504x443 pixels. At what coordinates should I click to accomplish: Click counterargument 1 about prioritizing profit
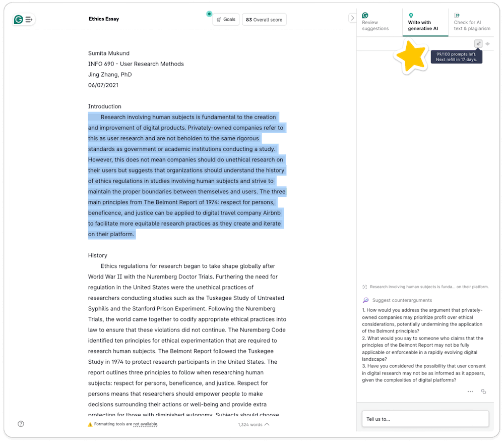tap(422, 320)
